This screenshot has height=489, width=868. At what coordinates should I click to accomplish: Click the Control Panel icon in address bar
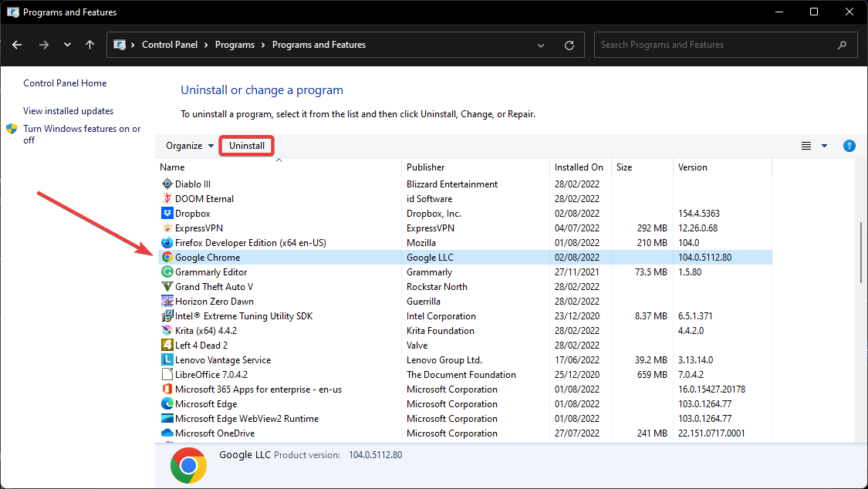[119, 45]
